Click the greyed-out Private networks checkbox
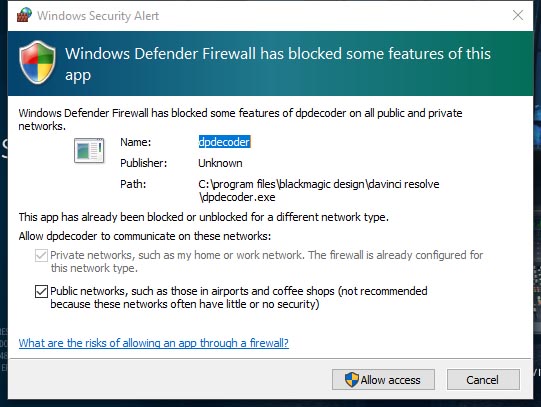The width and height of the screenshot is (541, 407). coord(41,256)
